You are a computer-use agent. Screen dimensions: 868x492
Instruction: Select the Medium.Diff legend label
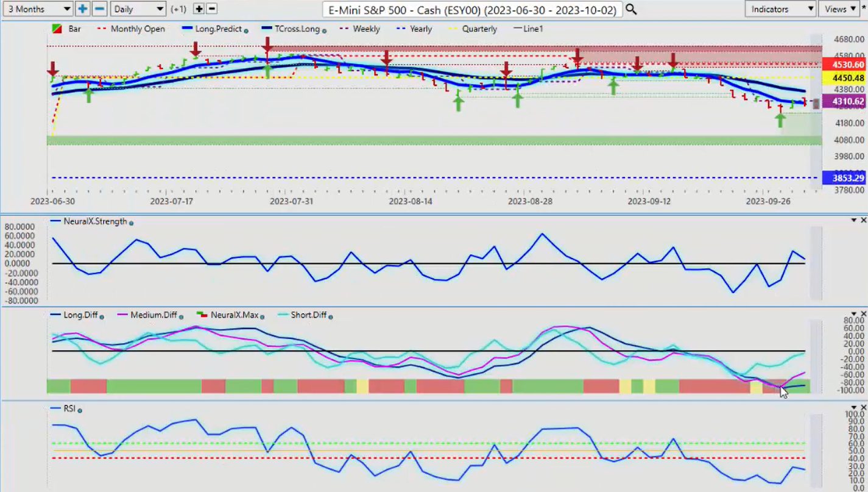pos(153,315)
